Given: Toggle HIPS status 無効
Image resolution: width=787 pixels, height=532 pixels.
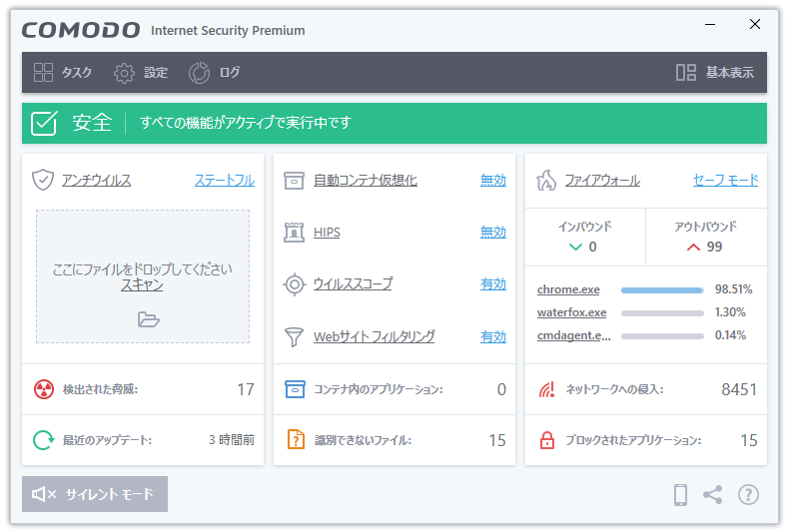Looking at the screenshot, I should pos(493,233).
